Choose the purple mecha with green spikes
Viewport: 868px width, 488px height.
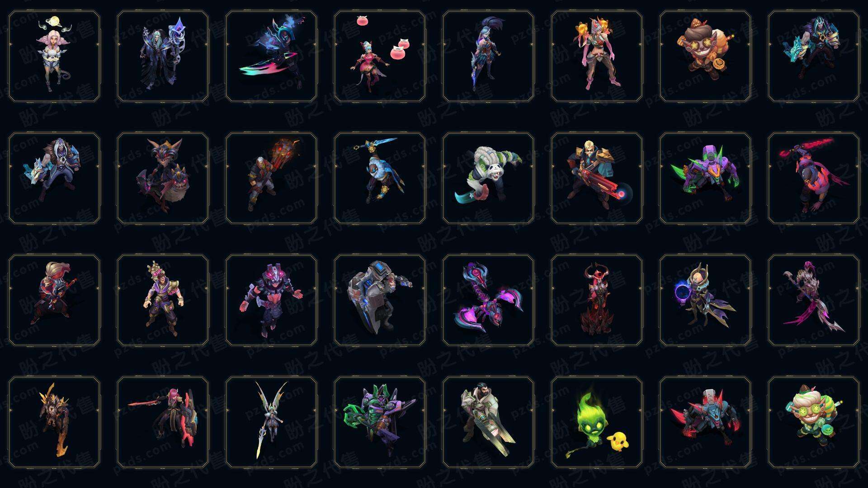coord(705,178)
